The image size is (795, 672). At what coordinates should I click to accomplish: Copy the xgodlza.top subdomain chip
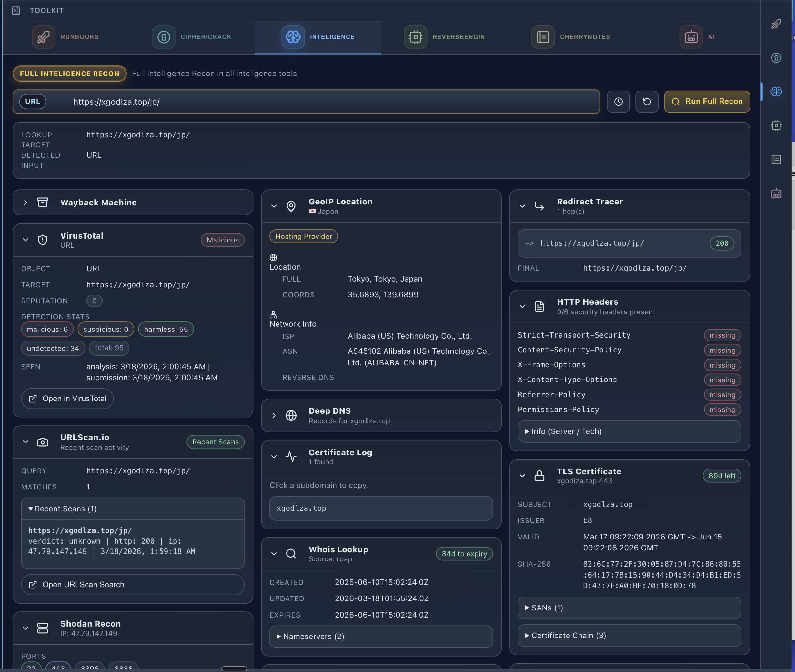(380, 508)
